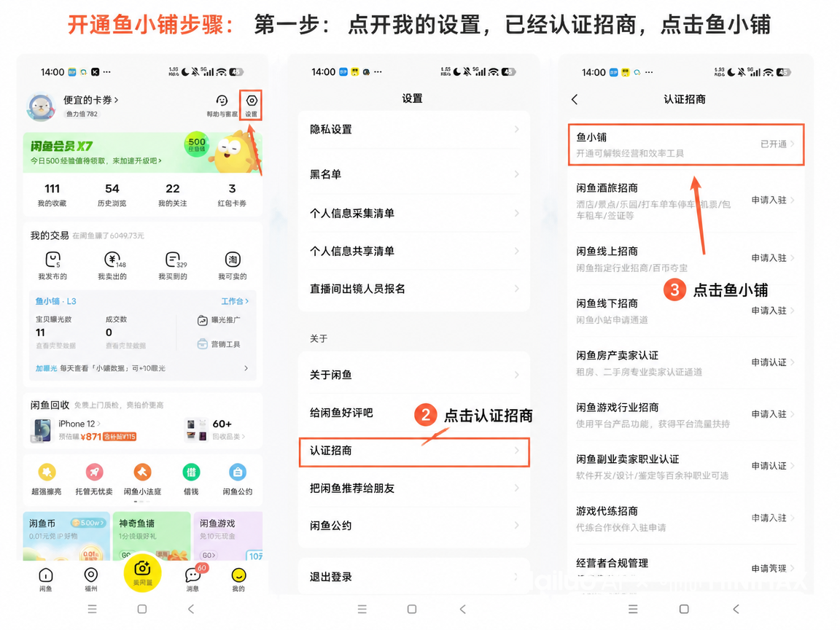Open 便宜的卡券 profile link

pyautogui.click(x=90, y=100)
